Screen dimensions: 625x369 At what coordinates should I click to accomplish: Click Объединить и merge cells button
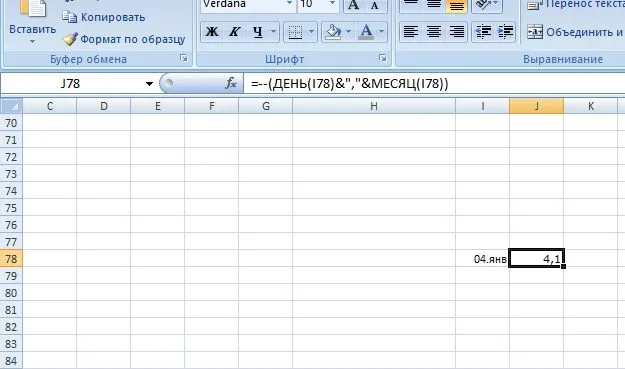click(575, 32)
